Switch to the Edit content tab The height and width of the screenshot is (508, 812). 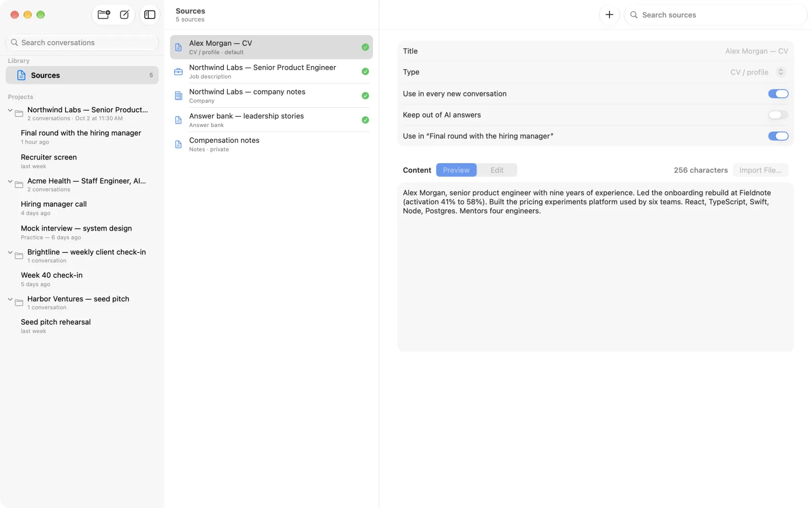(497, 170)
